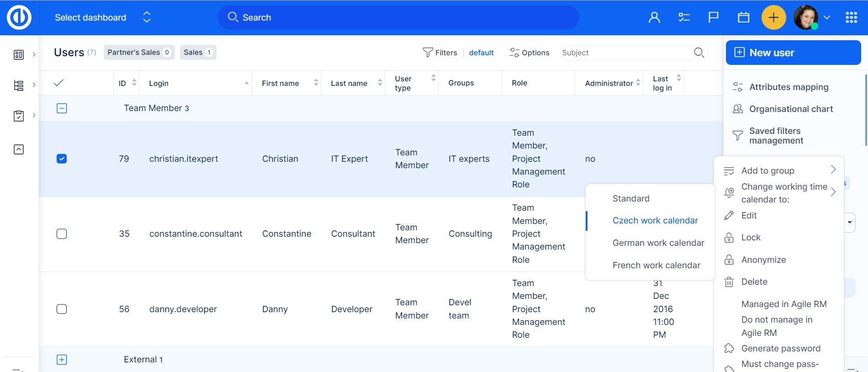Select Czech work calendar option

tap(655, 221)
